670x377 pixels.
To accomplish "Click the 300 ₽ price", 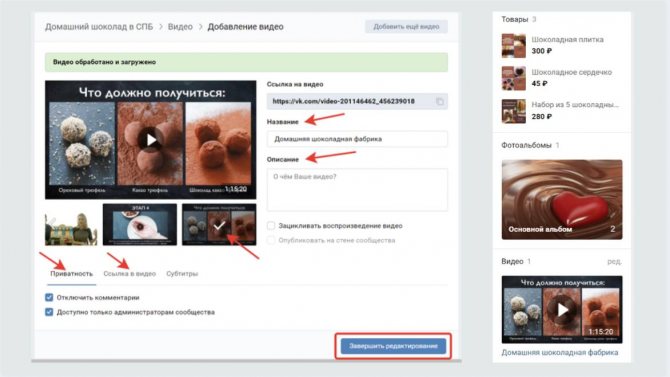I will pos(541,51).
